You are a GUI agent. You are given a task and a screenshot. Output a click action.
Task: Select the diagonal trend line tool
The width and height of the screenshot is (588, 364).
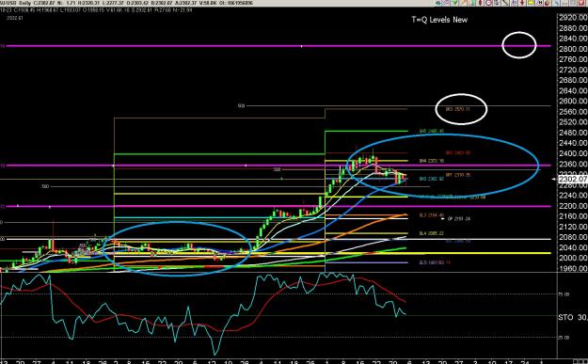click(x=505, y=3)
